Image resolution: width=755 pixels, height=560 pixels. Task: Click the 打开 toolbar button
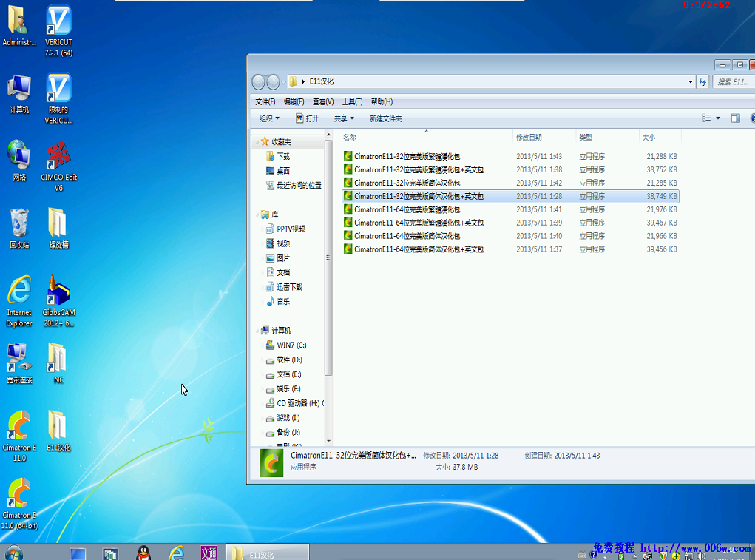(x=307, y=118)
